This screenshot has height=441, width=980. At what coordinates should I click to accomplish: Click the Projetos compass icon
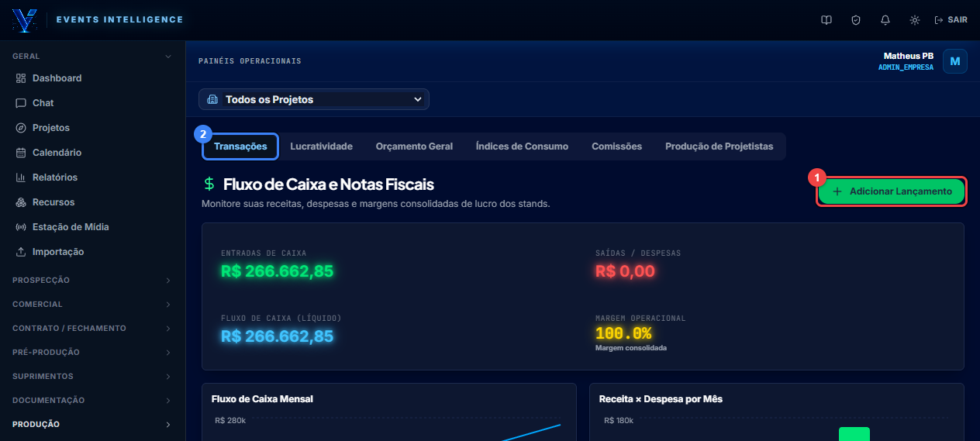(x=21, y=128)
